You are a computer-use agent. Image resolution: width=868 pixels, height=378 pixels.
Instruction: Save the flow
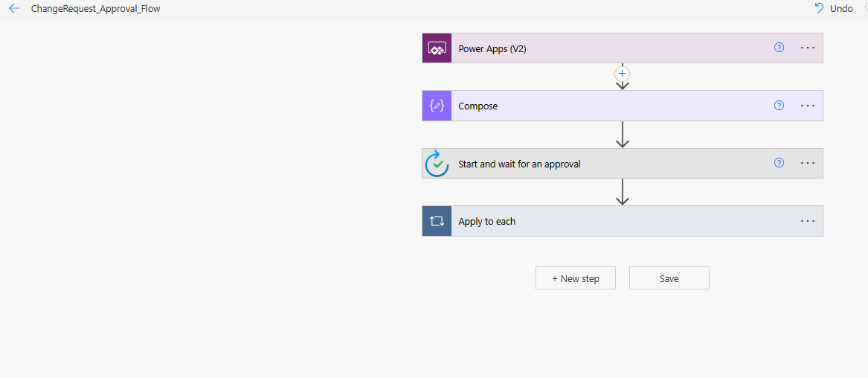(669, 278)
